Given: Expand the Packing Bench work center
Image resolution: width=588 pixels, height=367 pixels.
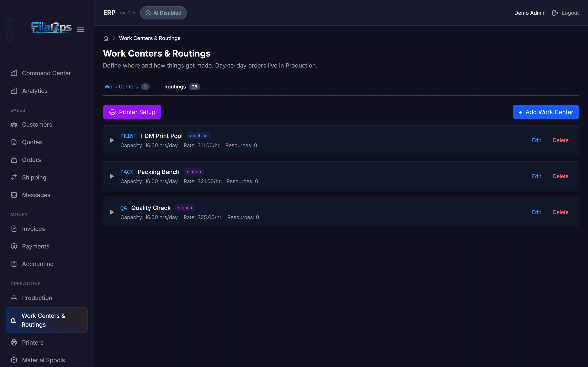Looking at the screenshot, I should pyautogui.click(x=112, y=176).
